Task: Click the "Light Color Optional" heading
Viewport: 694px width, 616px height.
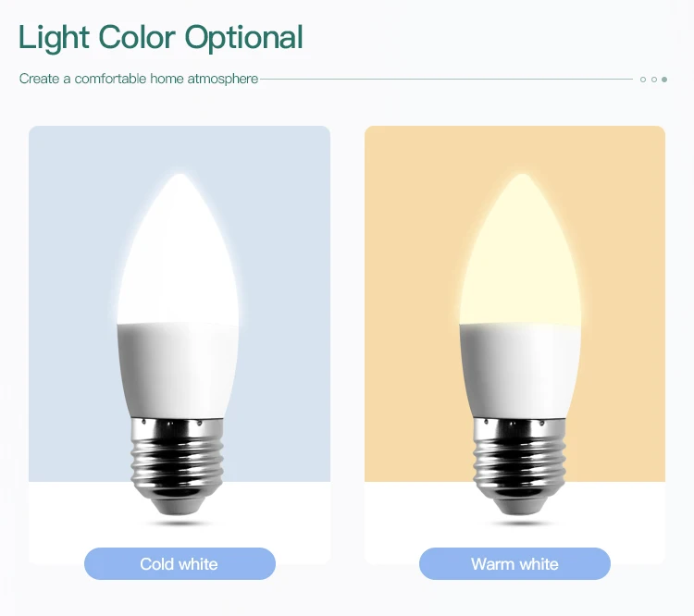Action: (x=161, y=38)
